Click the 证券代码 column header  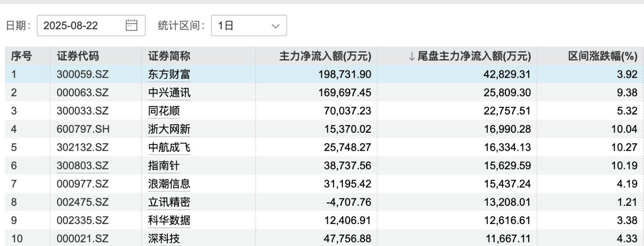[78, 56]
